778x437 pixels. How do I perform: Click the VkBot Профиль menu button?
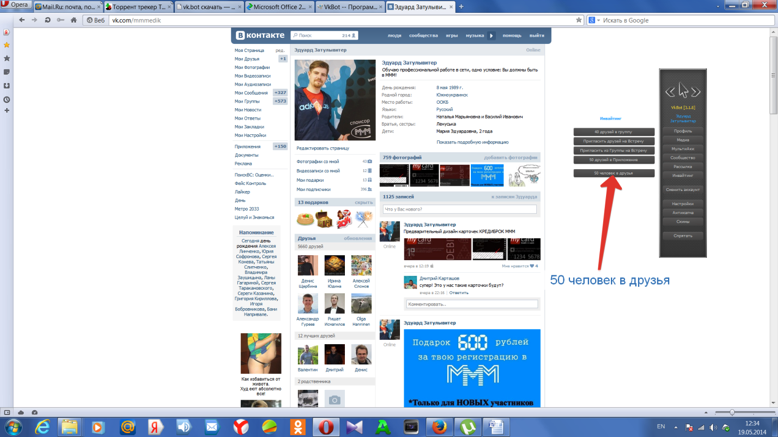click(x=683, y=131)
